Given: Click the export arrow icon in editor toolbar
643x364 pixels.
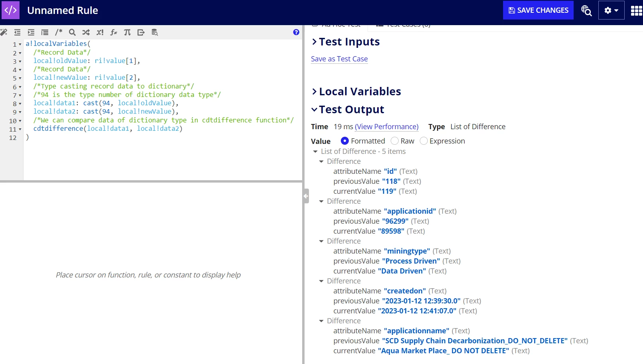Looking at the screenshot, I should (x=141, y=32).
